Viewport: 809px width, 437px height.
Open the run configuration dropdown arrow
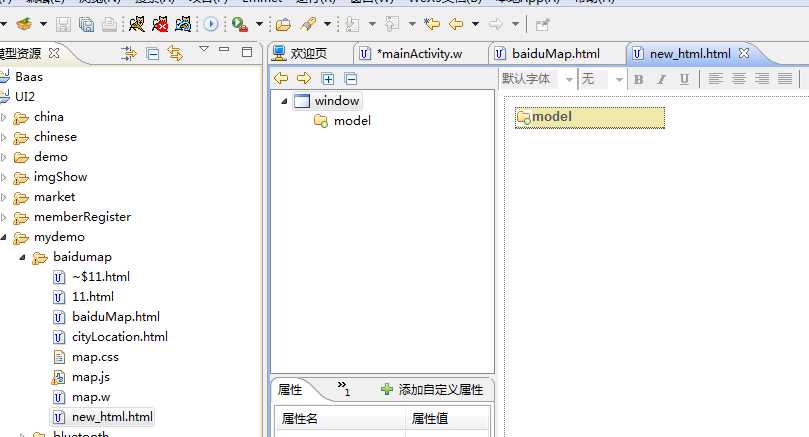coord(259,24)
